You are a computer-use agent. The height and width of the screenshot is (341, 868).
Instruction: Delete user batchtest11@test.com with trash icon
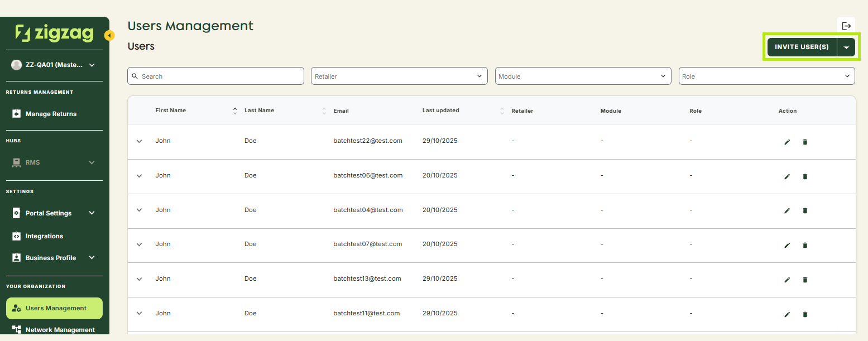tap(805, 314)
